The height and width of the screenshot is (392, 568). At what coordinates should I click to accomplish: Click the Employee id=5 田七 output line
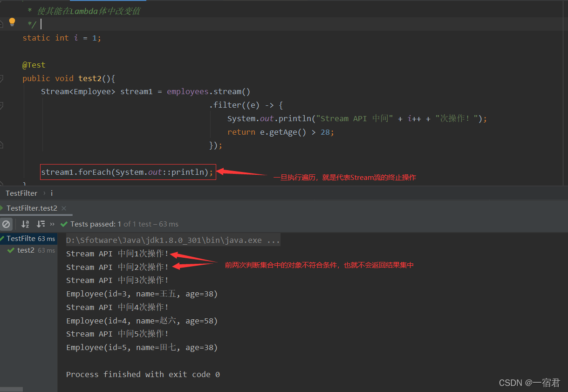click(x=142, y=348)
